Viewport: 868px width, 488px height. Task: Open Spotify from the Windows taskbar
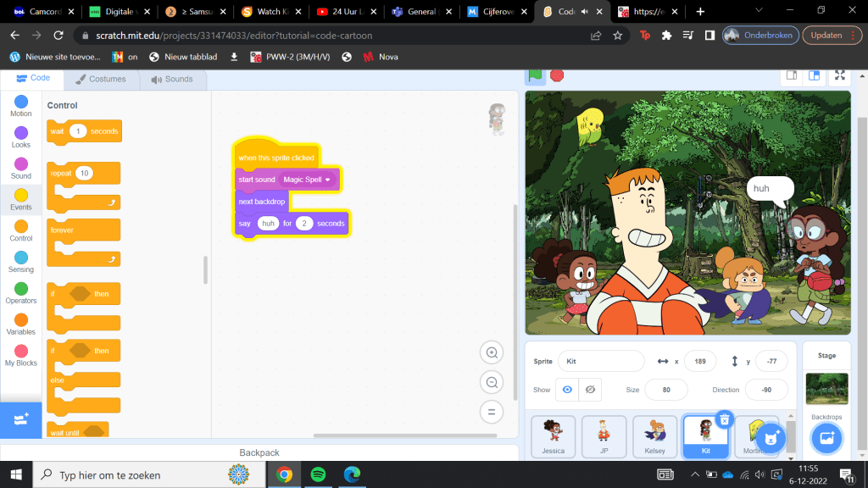(x=318, y=474)
